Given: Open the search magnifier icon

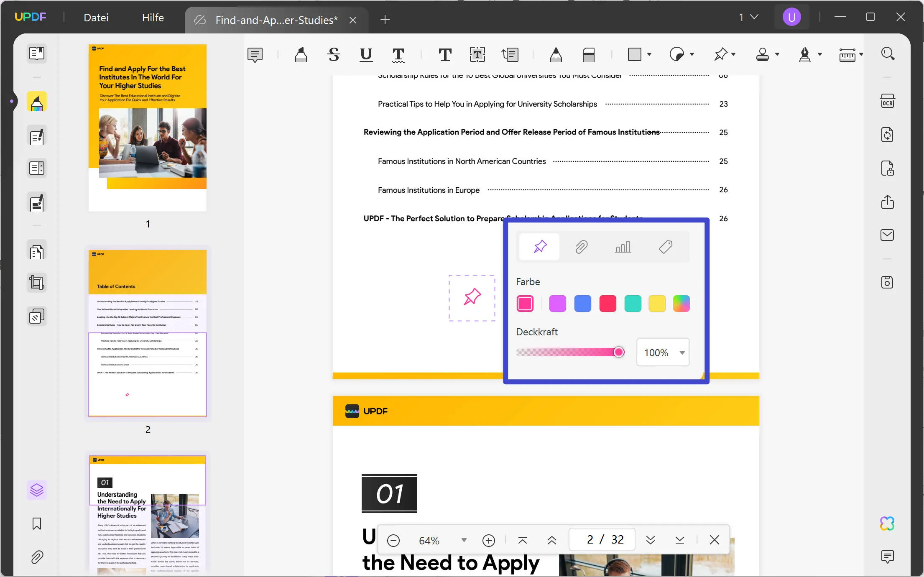Looking at the screenshot, I should click(887, 54).
